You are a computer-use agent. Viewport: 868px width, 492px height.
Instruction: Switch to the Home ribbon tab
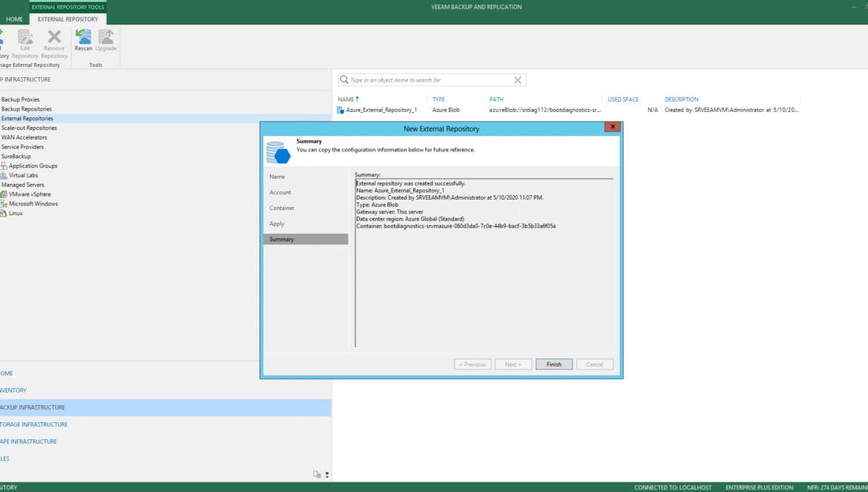[x=14, y=19]
